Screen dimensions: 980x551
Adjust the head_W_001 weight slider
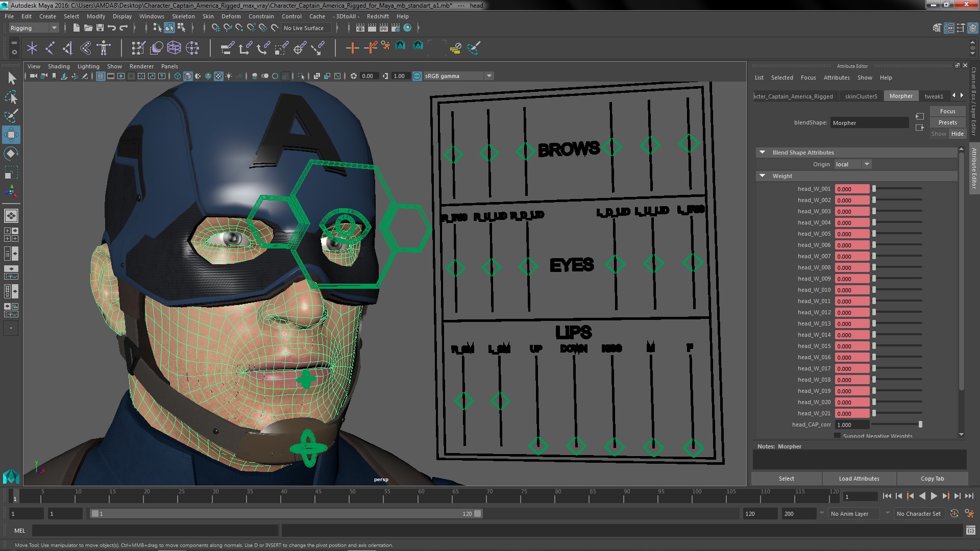[898, 189]
